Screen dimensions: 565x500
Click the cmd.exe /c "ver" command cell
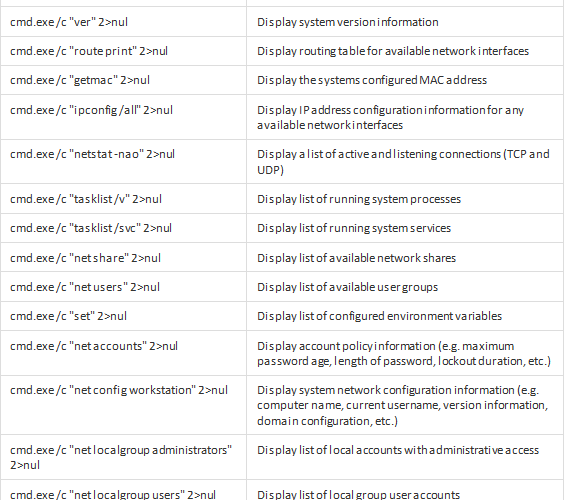coord(124,22)
